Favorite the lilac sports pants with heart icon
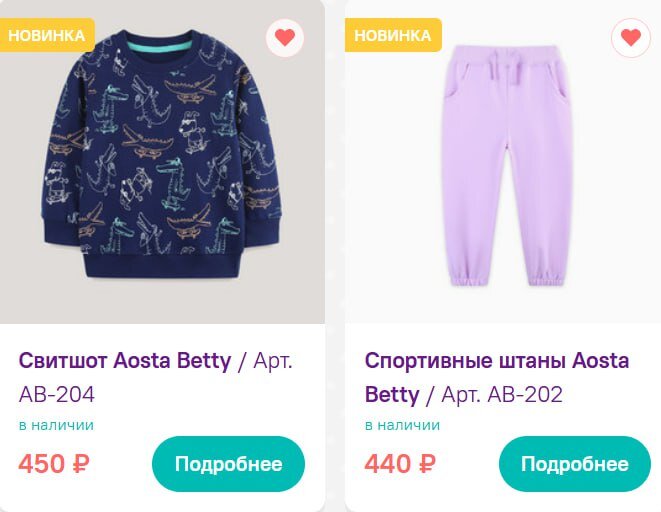Image resolution: width=661 pixels, height=512 pixels. (x=630, y=38)
